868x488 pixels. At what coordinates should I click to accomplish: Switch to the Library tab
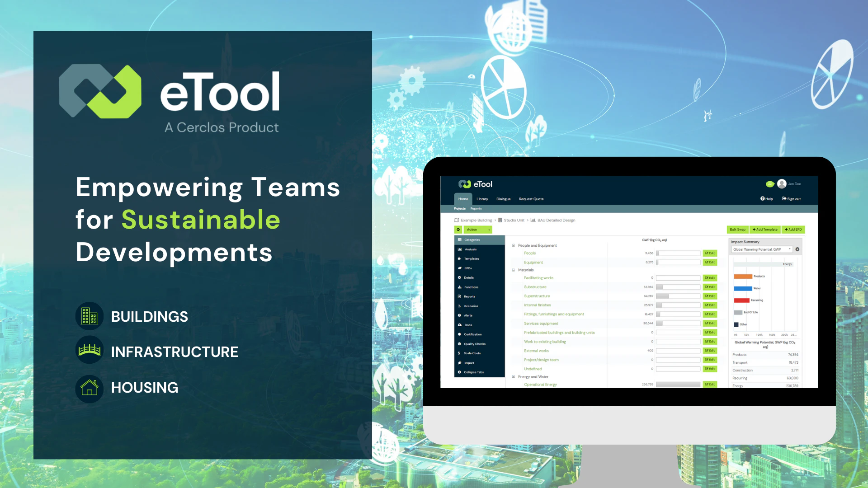482,199
